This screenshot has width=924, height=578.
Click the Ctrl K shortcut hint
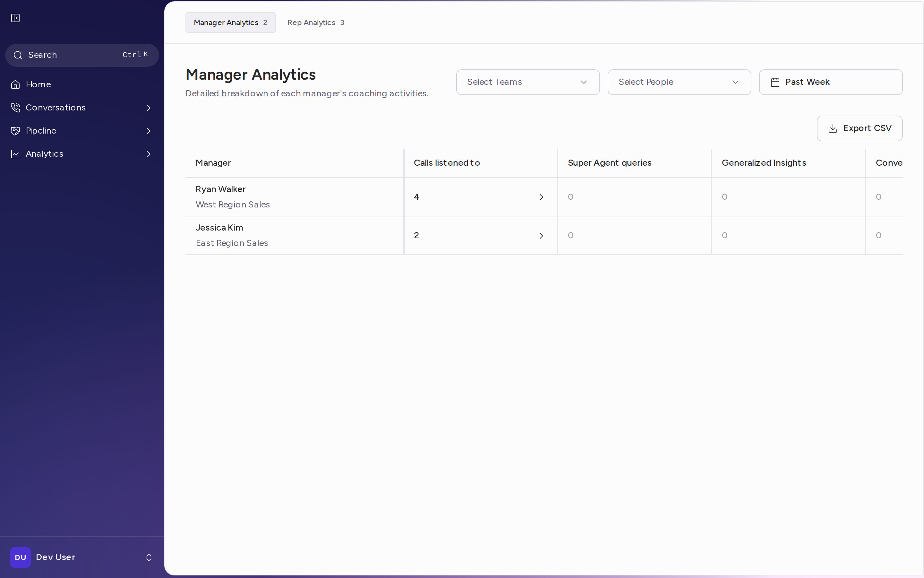coord(135,55)
